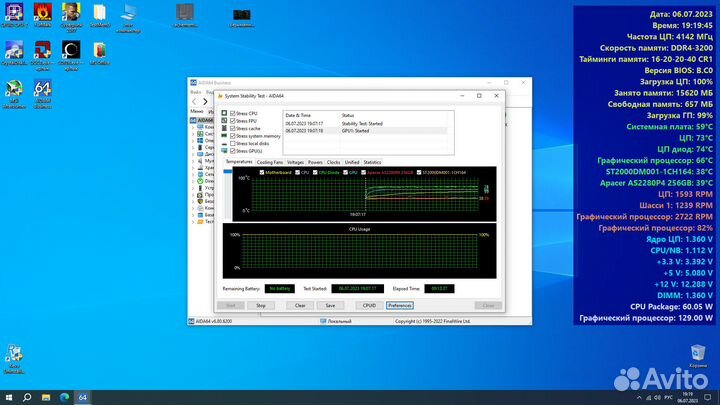Viewport: 720px width, 405px height.
Task: Switch to the Voltages tab
Action: (295, 162)
